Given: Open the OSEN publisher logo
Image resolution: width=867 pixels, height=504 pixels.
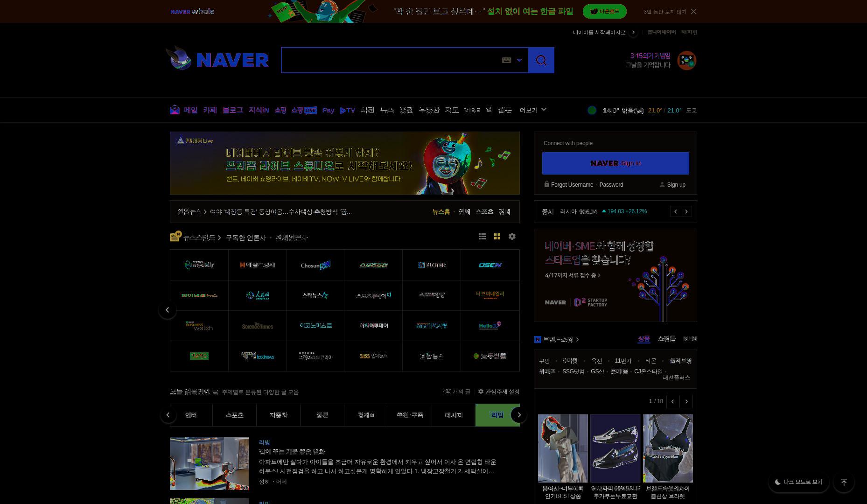Looking at the screenshot, I should 490,265.
